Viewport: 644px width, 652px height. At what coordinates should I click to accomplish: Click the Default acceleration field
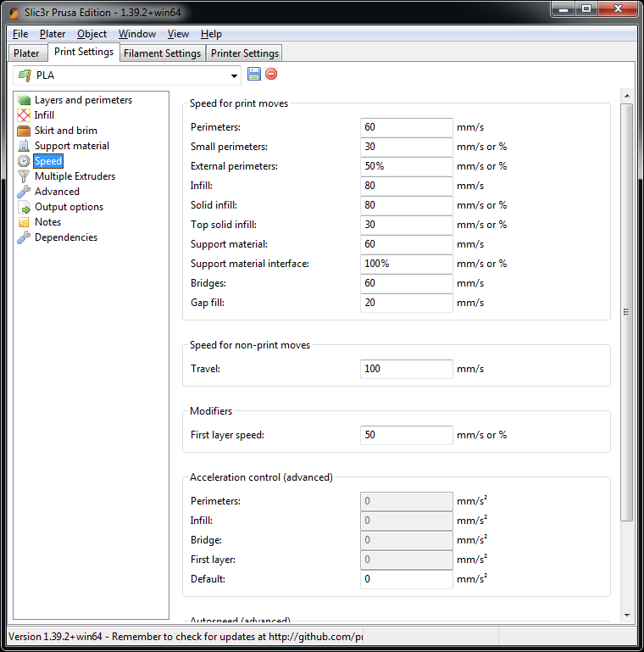click(x=407, y=579)
